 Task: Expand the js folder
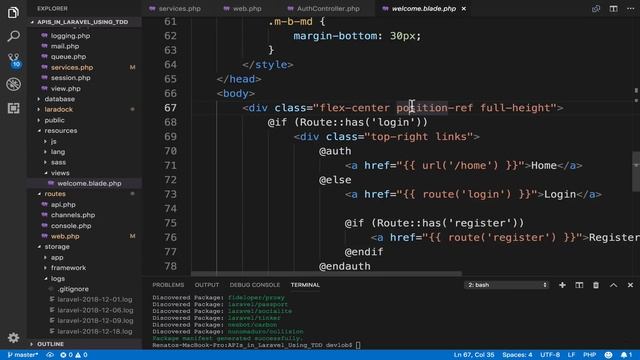(x=53, y=141)
